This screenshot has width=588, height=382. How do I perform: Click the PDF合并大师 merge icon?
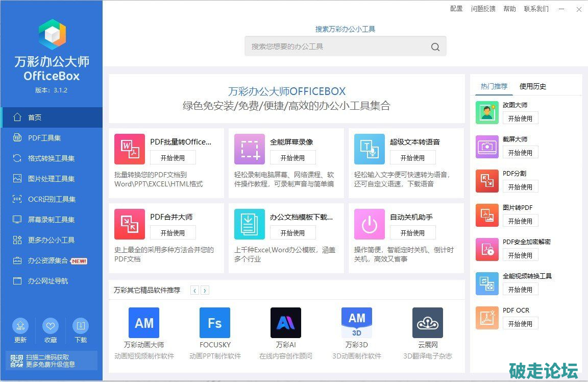point(130,224)
